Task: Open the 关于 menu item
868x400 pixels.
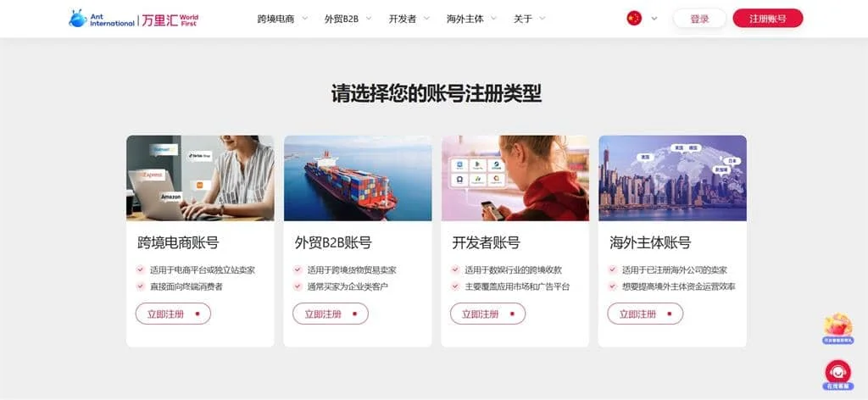Action: tap(529, 19)
